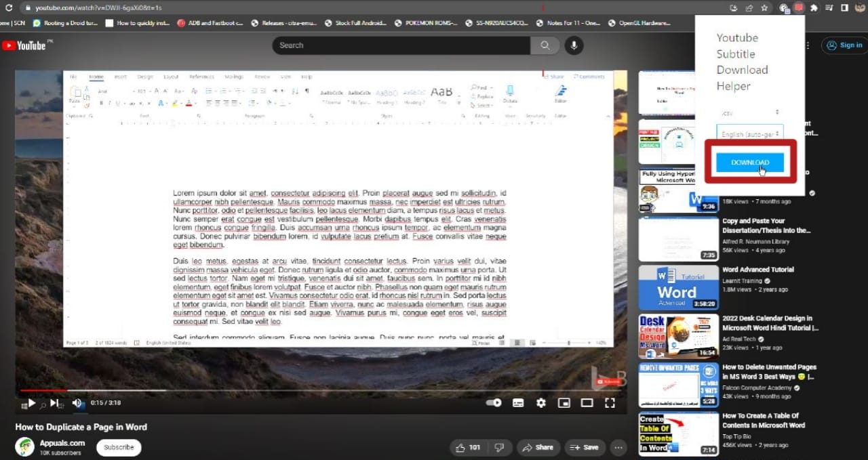This screenshot has height=460, width=868.
Task: Click the browser address bar
Action: click(373, 7)
